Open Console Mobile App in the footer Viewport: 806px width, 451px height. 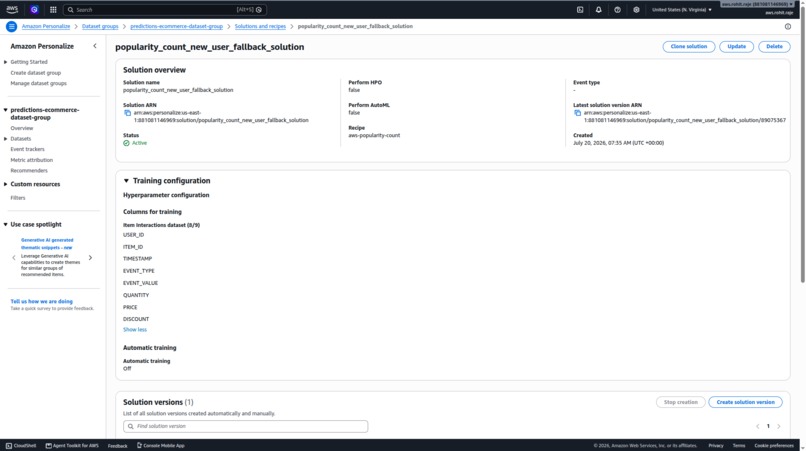(x=160, y=445)
